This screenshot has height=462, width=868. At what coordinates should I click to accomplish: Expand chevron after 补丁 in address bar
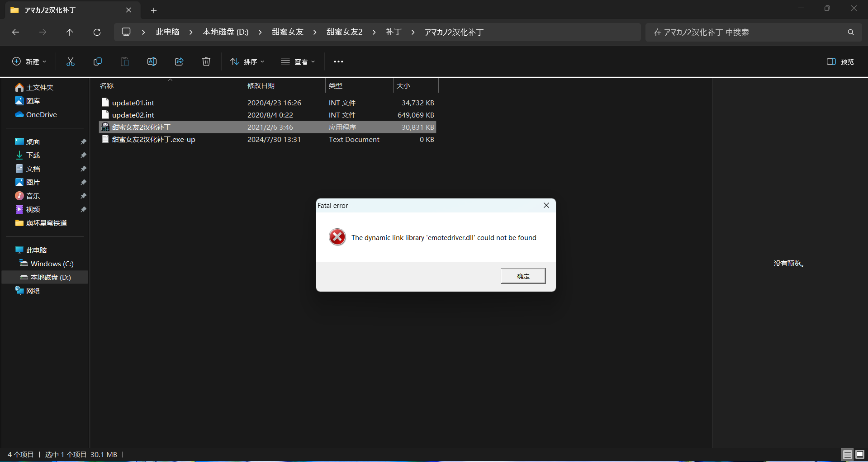413,32
